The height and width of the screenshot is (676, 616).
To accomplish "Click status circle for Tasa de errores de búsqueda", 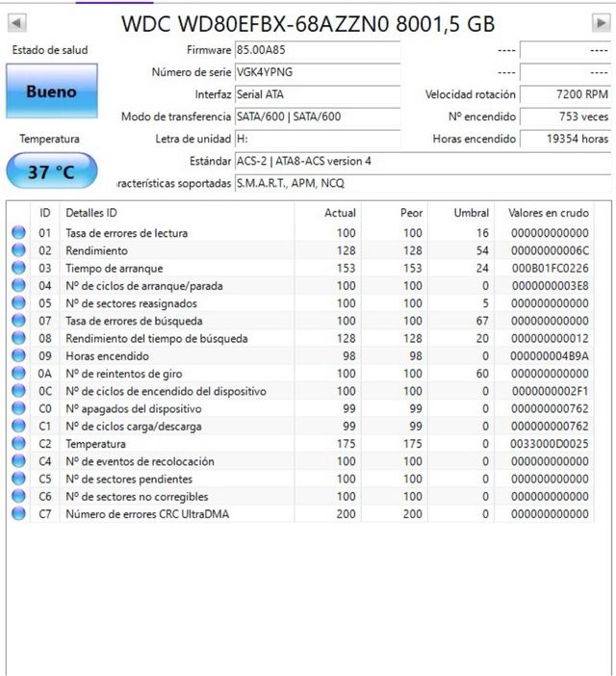I will 18,321.
